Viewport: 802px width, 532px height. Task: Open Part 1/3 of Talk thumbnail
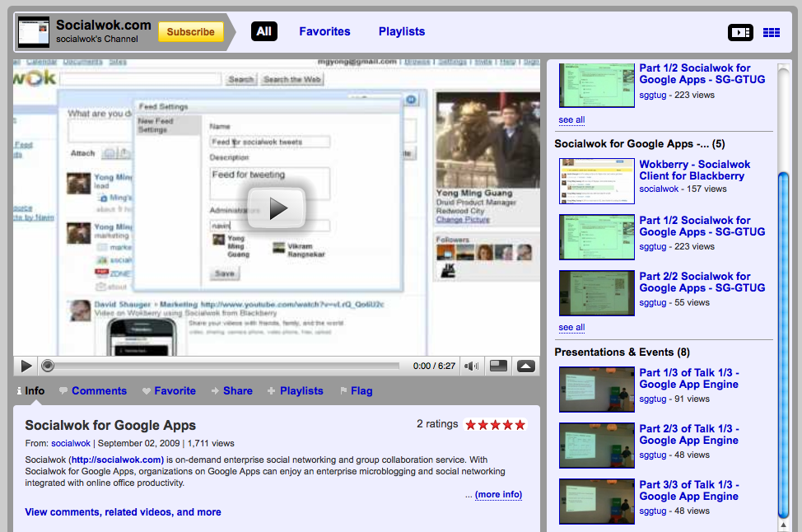(596, 390)
